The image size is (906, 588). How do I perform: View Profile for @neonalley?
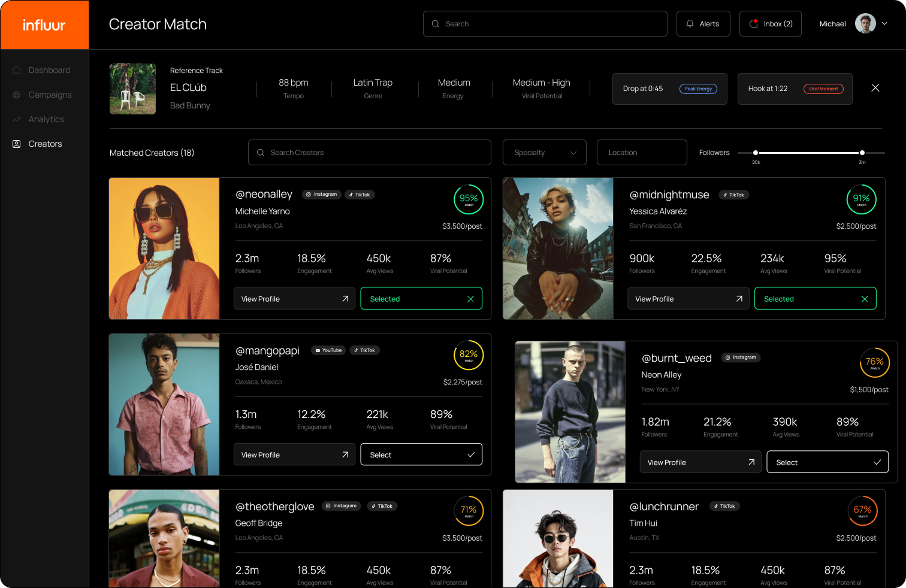click(294, 299)
